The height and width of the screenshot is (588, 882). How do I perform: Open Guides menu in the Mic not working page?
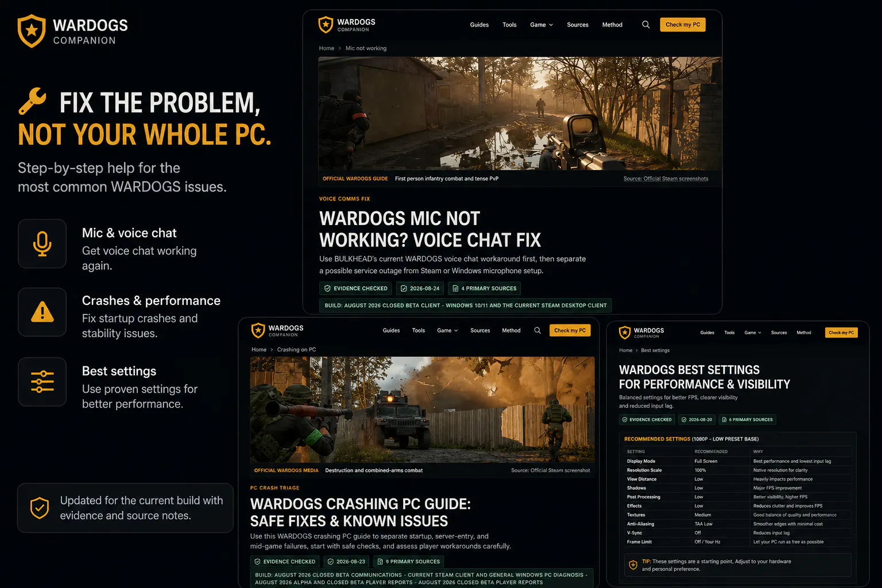(x=479, y=25)
